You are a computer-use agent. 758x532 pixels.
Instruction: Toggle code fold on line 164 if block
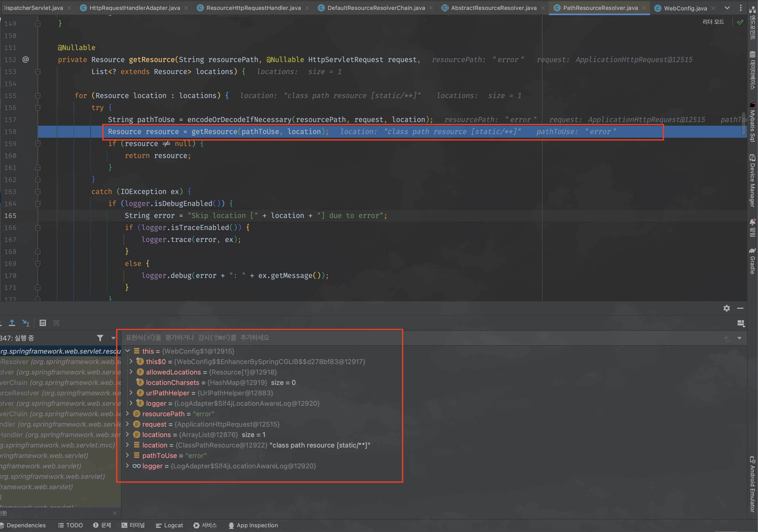pyautogui.click(x=38, y=204)
